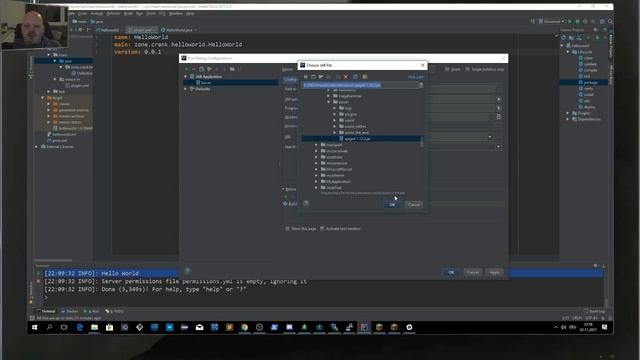Click the Desktop directory icon in Choose JAR File

[x=313, y=77]
